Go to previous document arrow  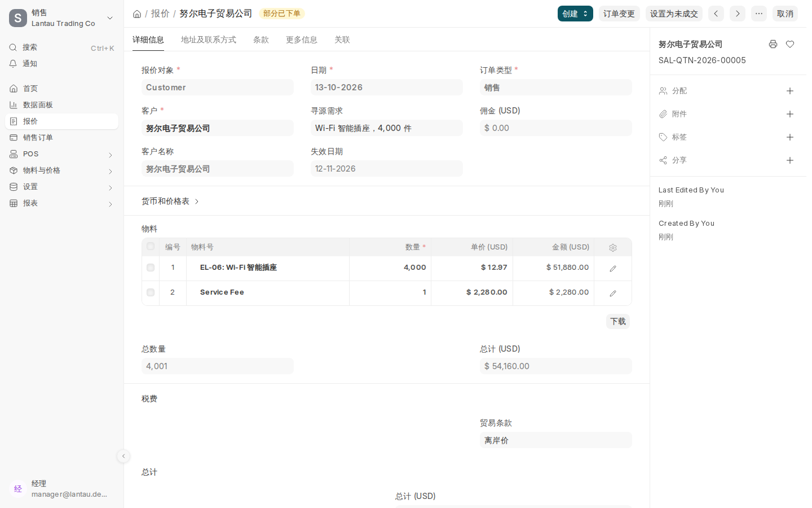click(716, 14)
